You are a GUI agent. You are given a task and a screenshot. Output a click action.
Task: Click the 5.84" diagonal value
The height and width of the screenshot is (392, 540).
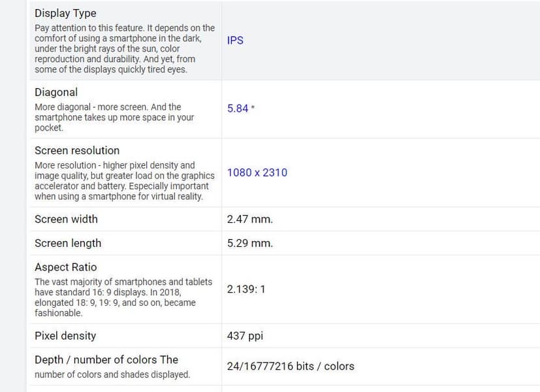tap(240, 108)
